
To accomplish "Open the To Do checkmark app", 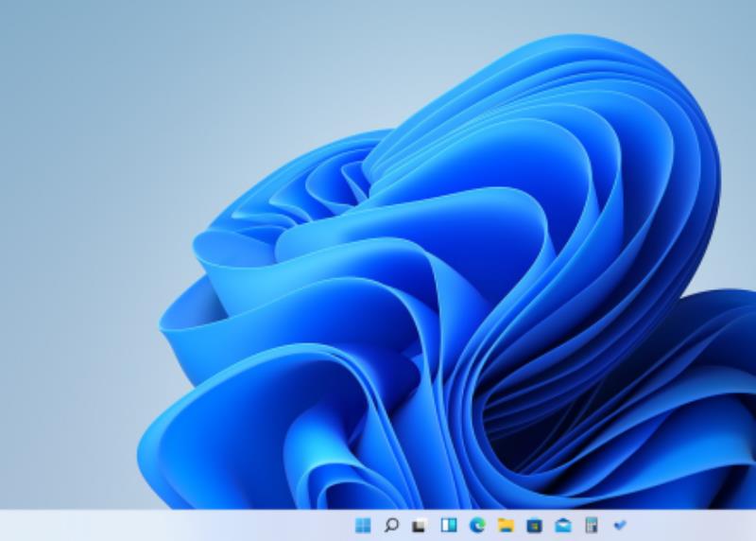I will (620, 525).
